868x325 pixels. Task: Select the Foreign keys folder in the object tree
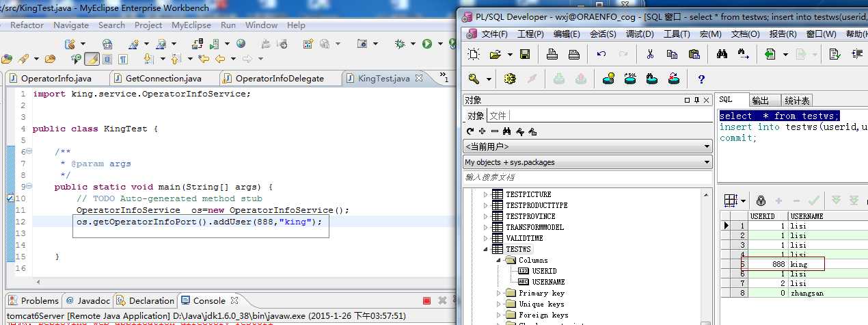pos(543,315)
